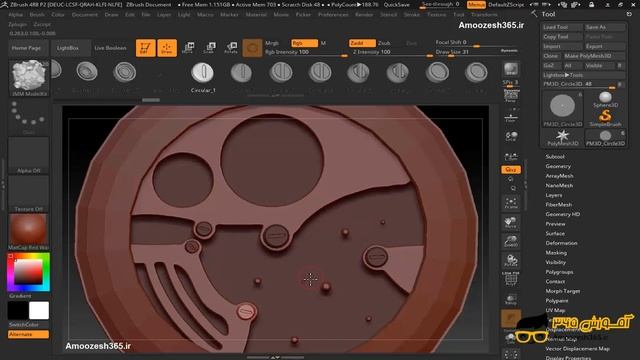Viewport: 640px width, 360px height.
Task: Toggle the Rgb mode button
Action: point(304,43)
